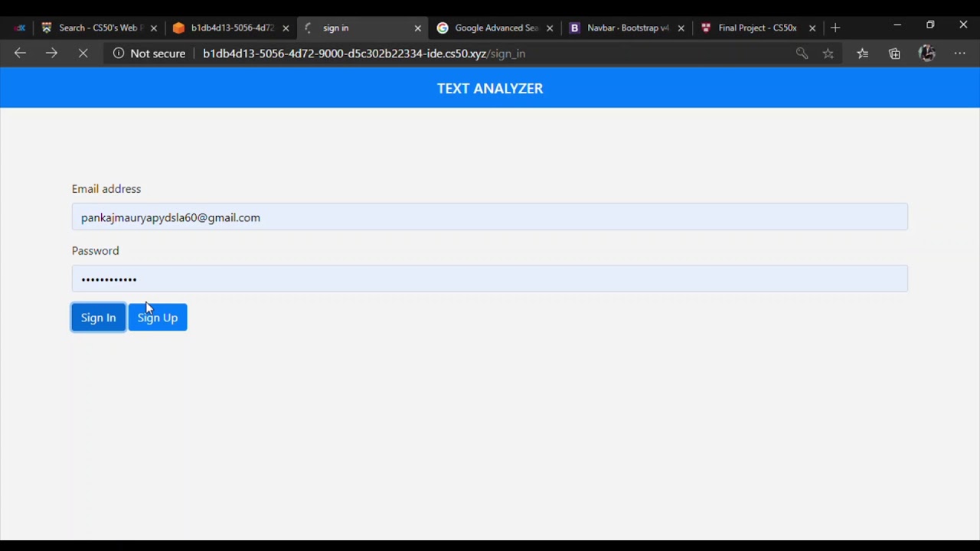The width and height of the screenshot is (980, 551).
Task: Close the Navbar - Bootstrap tab
Action: pos(681,28)
